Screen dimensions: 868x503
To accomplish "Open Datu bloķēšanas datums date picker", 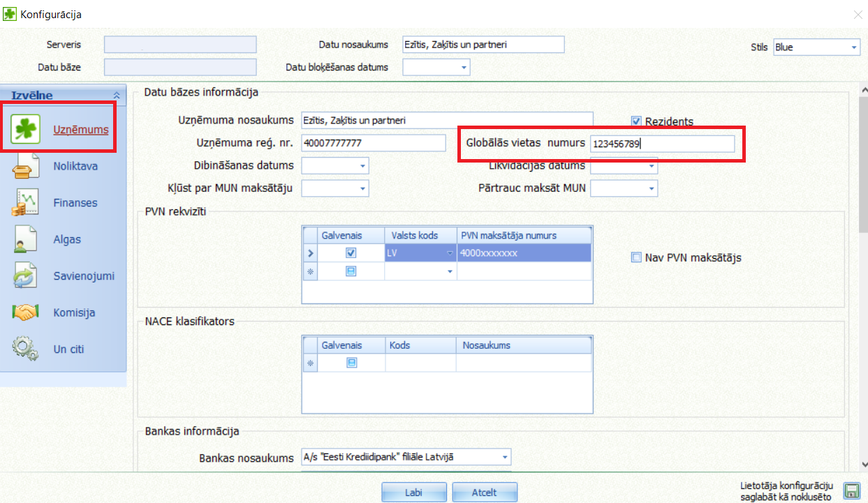I will click(x=464, y=68).
